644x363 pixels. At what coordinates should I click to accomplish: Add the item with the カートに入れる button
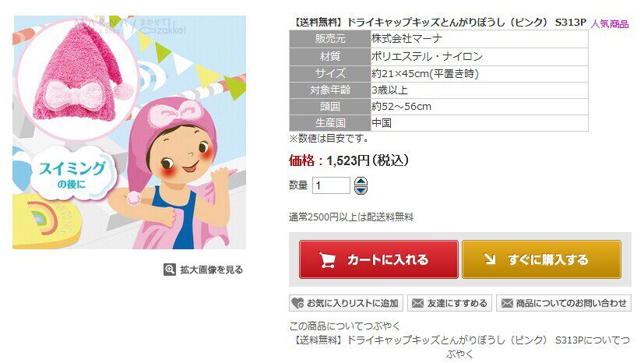(x=378, y=259)
